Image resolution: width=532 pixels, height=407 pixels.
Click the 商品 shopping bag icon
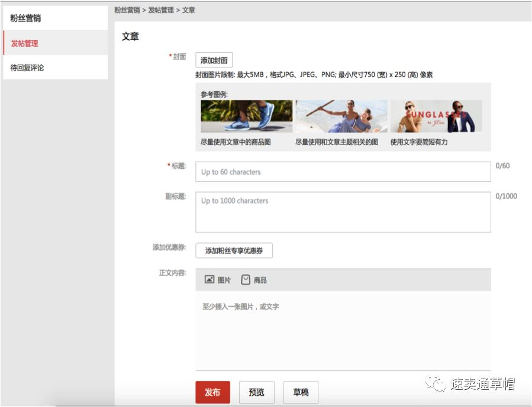tap(246, 280)
